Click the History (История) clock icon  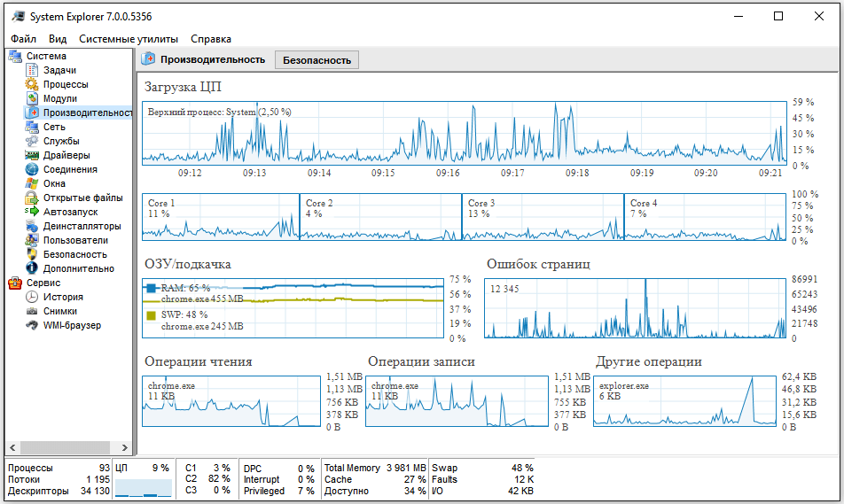(32, 297)
